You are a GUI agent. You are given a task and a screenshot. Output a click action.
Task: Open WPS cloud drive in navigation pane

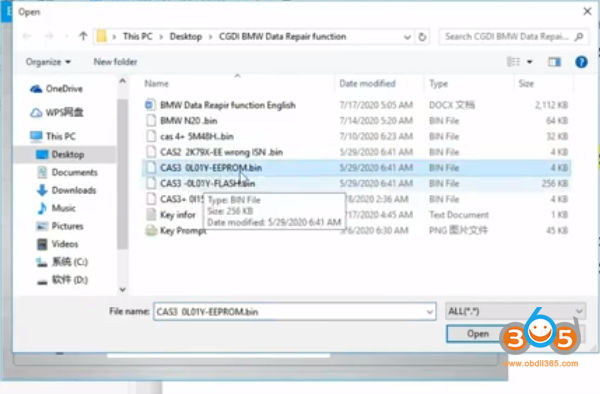[56, 112]
